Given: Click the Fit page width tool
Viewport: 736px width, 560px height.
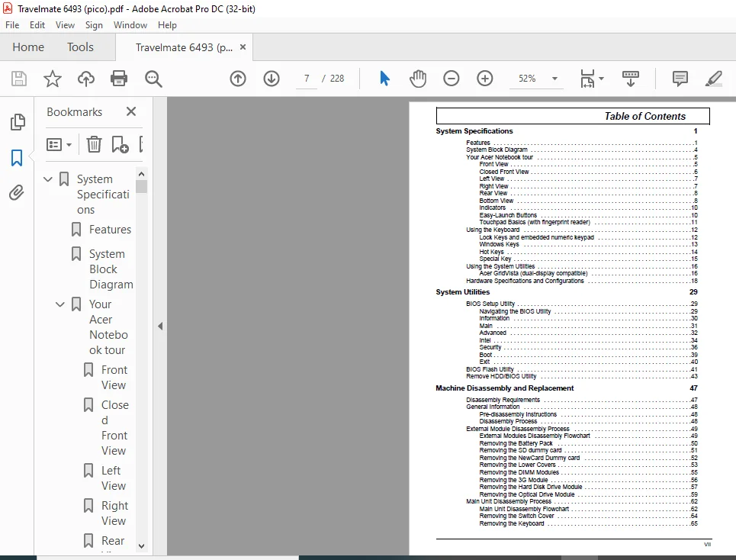Looking at the screenshot, I should 587,79.
